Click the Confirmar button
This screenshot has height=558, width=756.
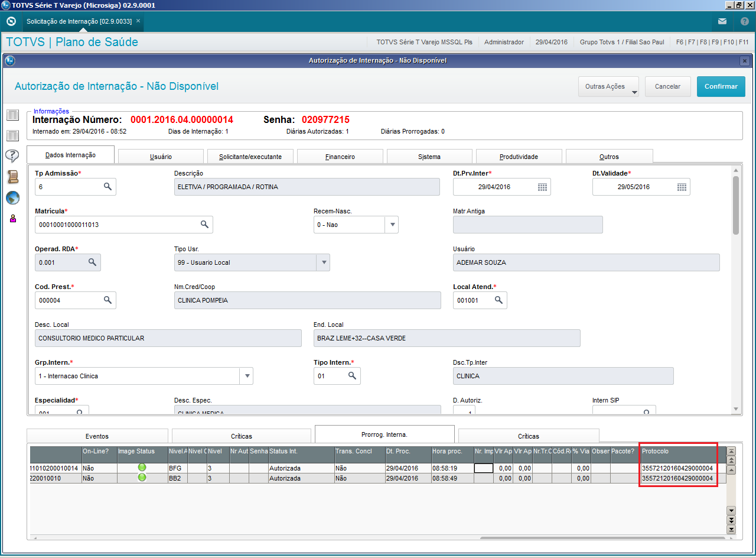(x=721, y=86)
